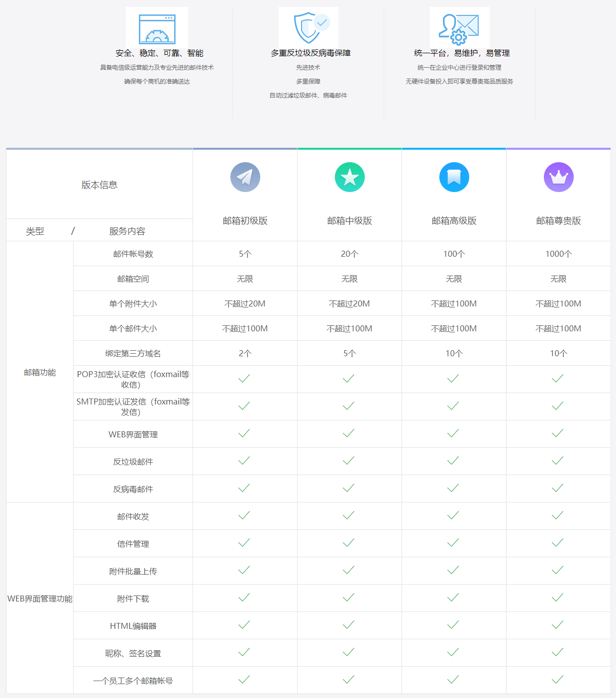Image resolution: width=616 pixels, height=698 pixels.
Task: Click the 邮箱功能 category cell
Action: pyautogui.click(x=40, y=372)
